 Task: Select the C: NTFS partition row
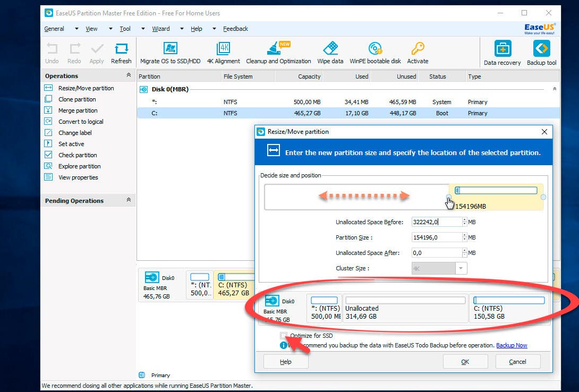(348, 113)
